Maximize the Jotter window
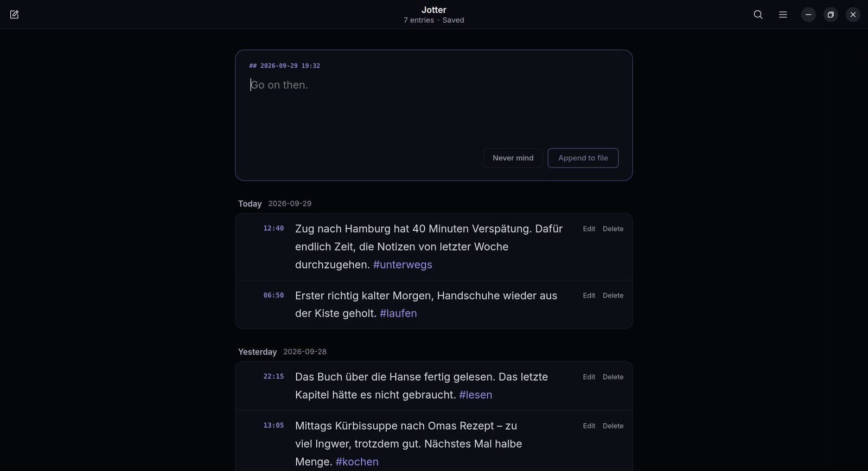Screen dimensions: 868x471 tap(831, 15)
